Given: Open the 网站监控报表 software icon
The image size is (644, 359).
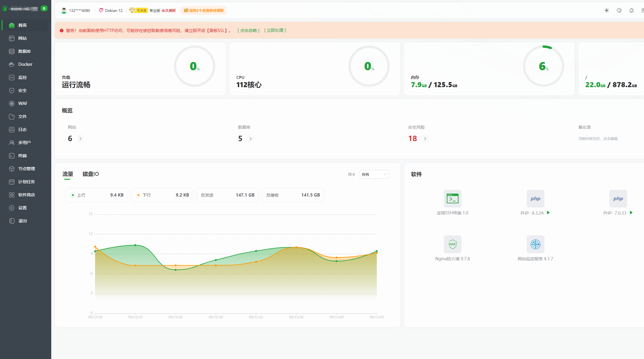Looking at the screenshot, I should 535,244.
